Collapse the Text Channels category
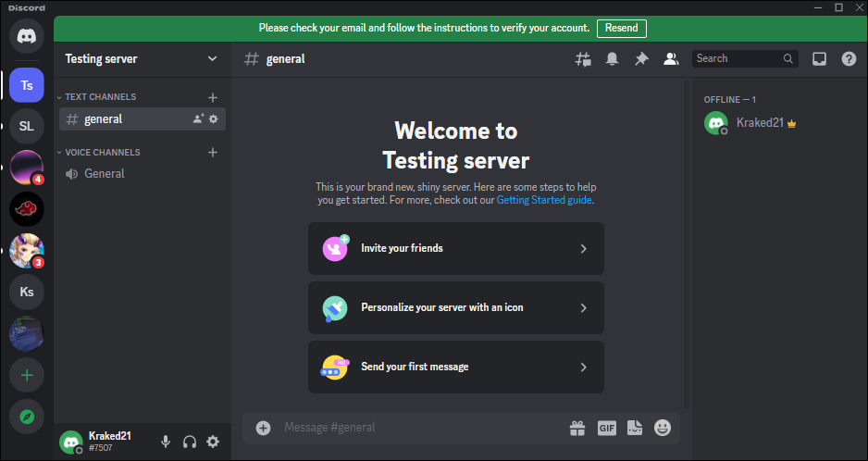Viewport: 868px width, 461px height. click(100, 97)
